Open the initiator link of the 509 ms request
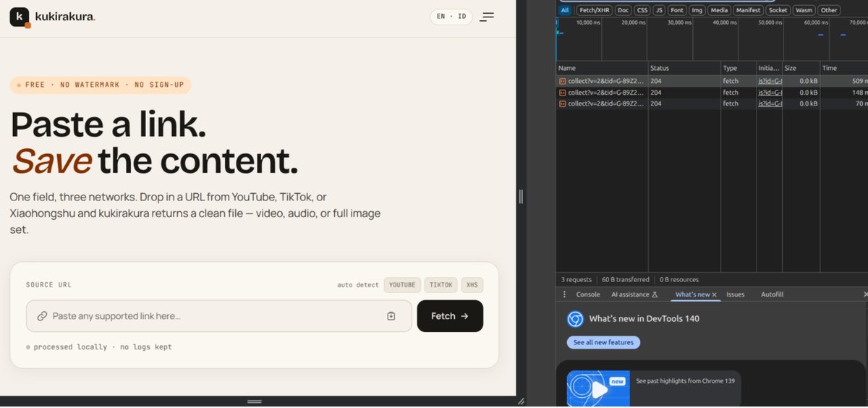Screen dimensions: 868x408 (x=770, y=81)
